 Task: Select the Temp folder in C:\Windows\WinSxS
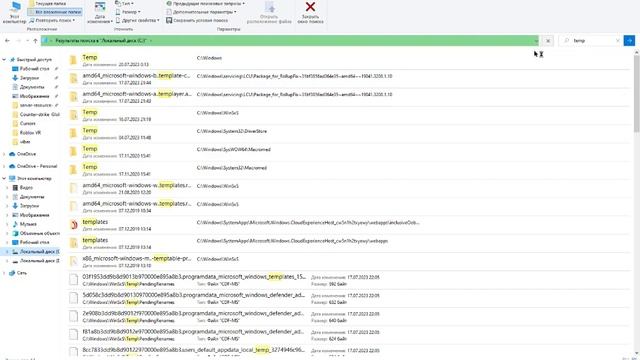349,115
